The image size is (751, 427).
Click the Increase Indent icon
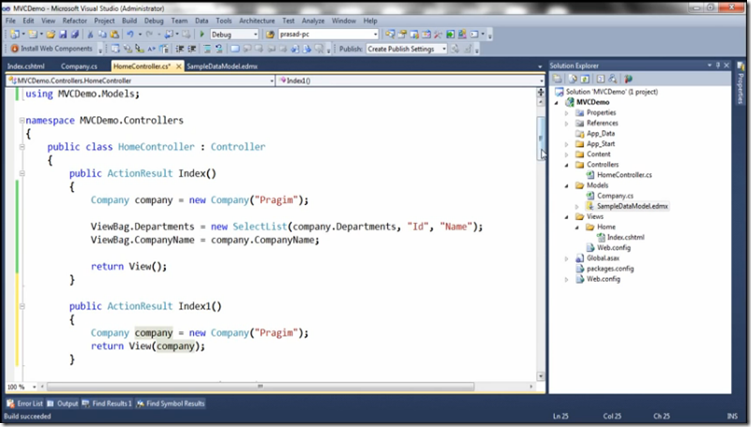pos(192,49)
